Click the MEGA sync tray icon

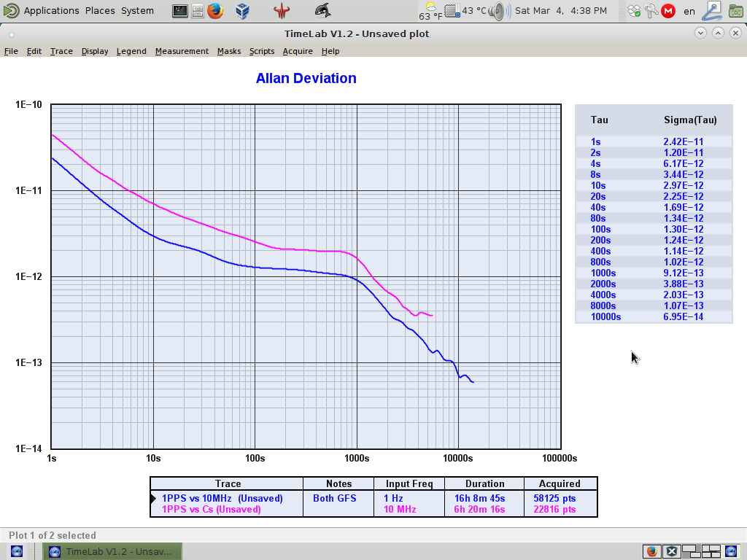tap(668, 11)
